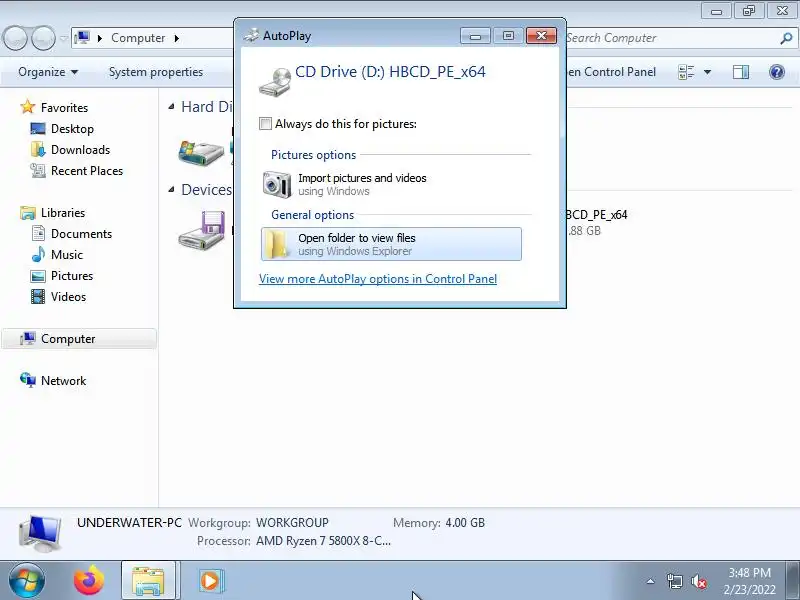
Task: Click the Show desktop strip
Action: click(793, 580)
